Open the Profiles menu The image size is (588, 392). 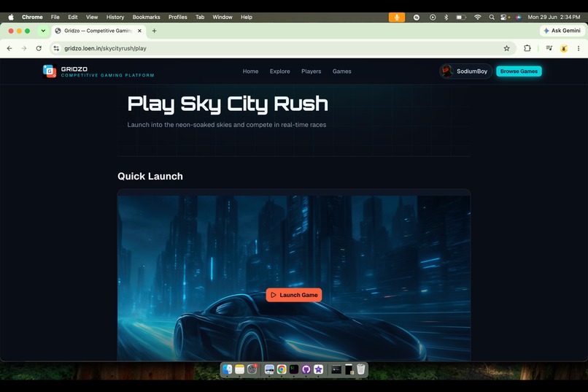(x=178, y=18)
